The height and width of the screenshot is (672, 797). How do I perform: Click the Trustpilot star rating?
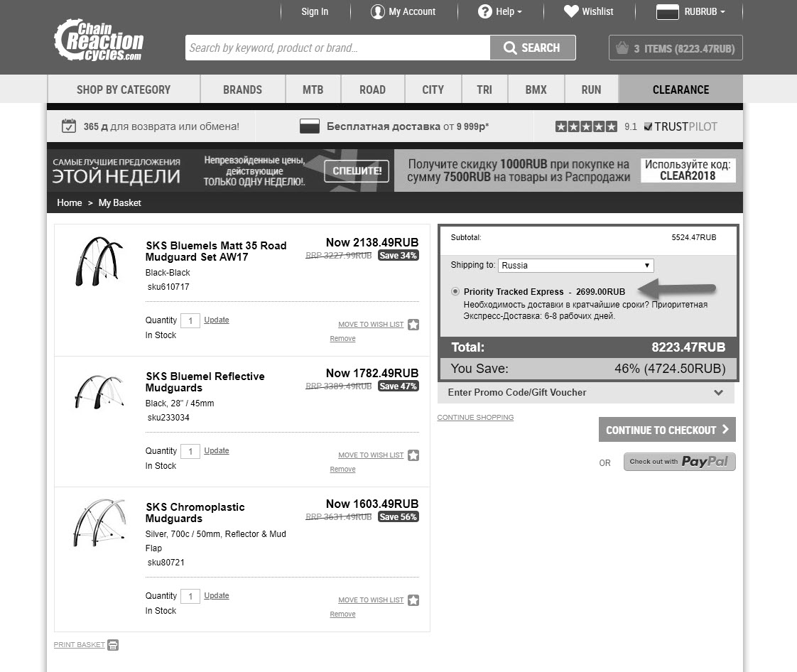[x=586, y=126]
